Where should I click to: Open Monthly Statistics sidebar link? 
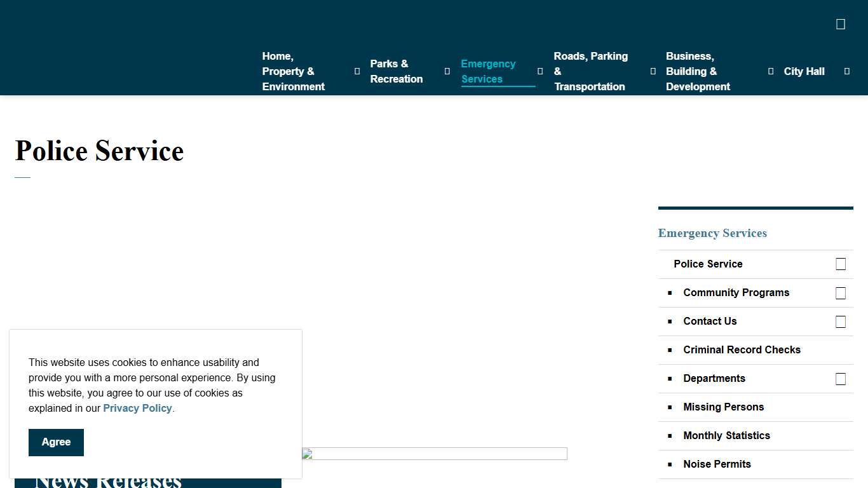pos(726,436)
